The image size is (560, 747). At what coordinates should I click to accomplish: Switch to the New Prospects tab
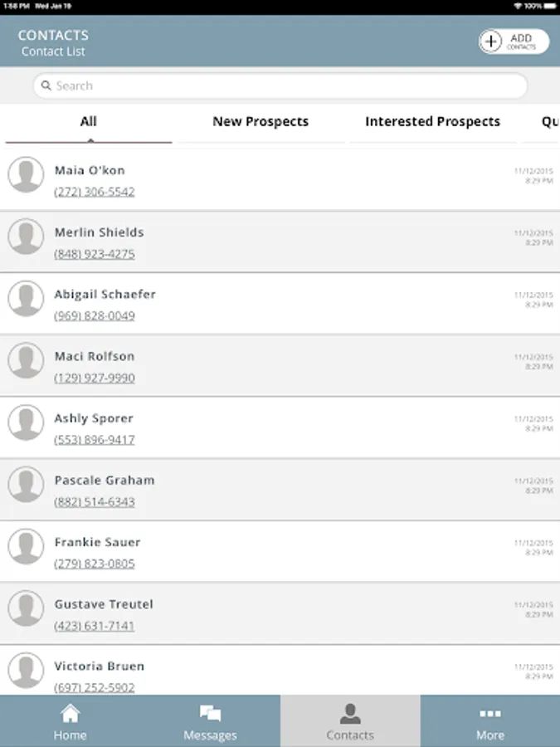pyautogui.click(x=261, y=121)
